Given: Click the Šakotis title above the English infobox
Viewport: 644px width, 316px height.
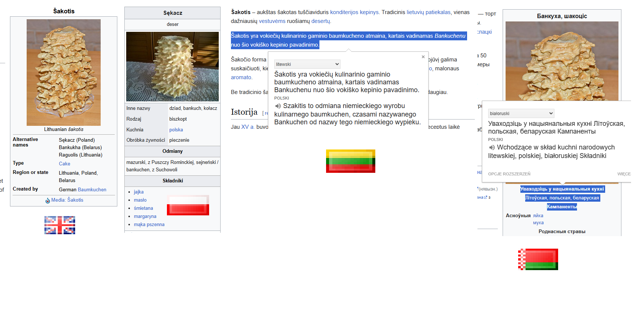Looking at the screenshot, I should (64, 11).
